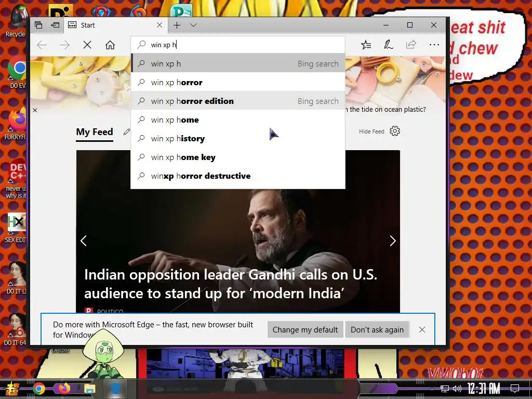Click Don't ask again button
532x399 pixels.
click(x=377, y=330)
